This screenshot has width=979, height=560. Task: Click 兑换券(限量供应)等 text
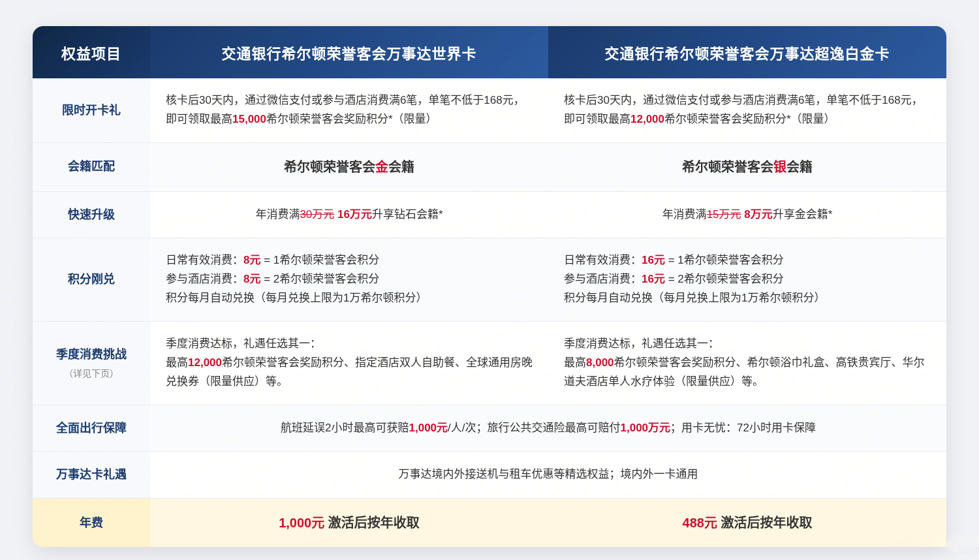(x=225, y=381)
